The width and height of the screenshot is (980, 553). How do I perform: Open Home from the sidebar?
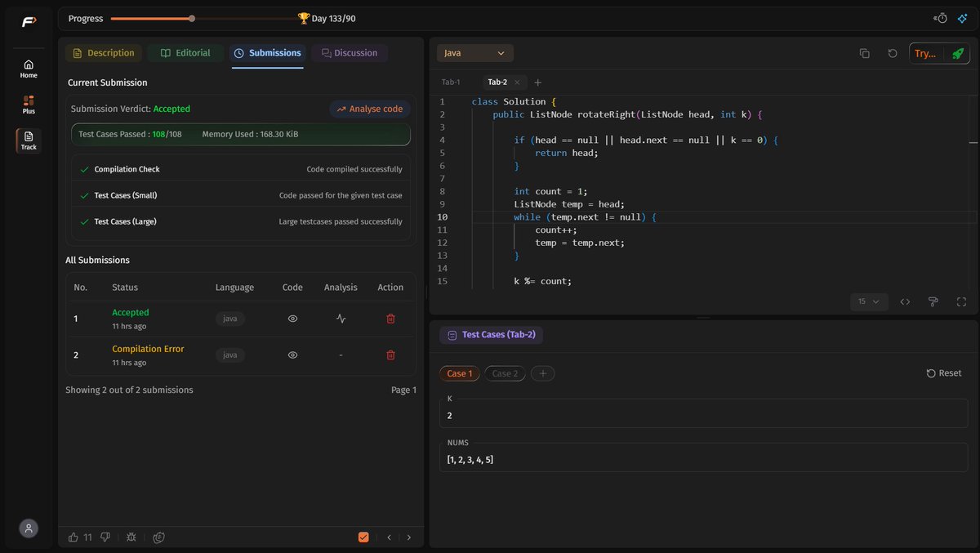pyautogui.click(x=29, y=69)
